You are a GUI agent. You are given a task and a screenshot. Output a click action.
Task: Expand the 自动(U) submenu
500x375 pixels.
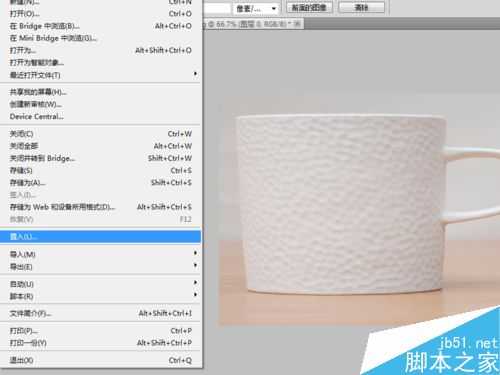tap(100, 284)
